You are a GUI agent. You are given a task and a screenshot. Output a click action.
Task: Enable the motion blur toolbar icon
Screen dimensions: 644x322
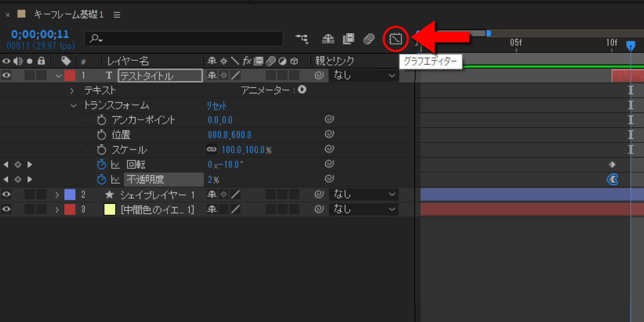(x=369, y=39)
